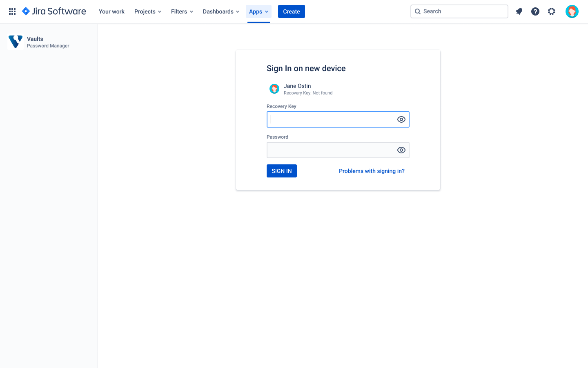Expand the Projects dropdown

coord(147,11)
